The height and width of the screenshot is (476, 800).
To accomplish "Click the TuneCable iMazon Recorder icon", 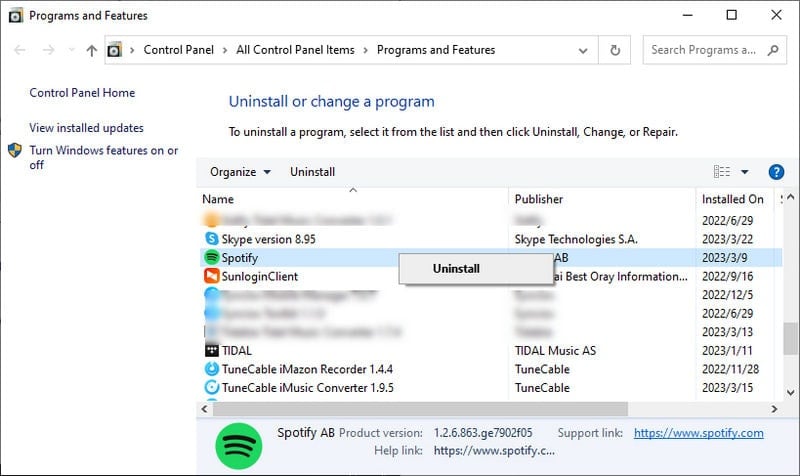I will (x=211, y=369).
